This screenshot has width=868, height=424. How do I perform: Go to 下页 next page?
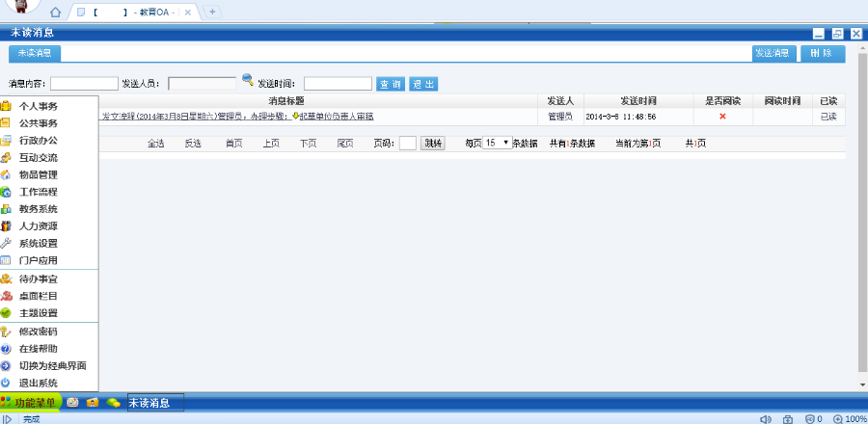point(308,144)
